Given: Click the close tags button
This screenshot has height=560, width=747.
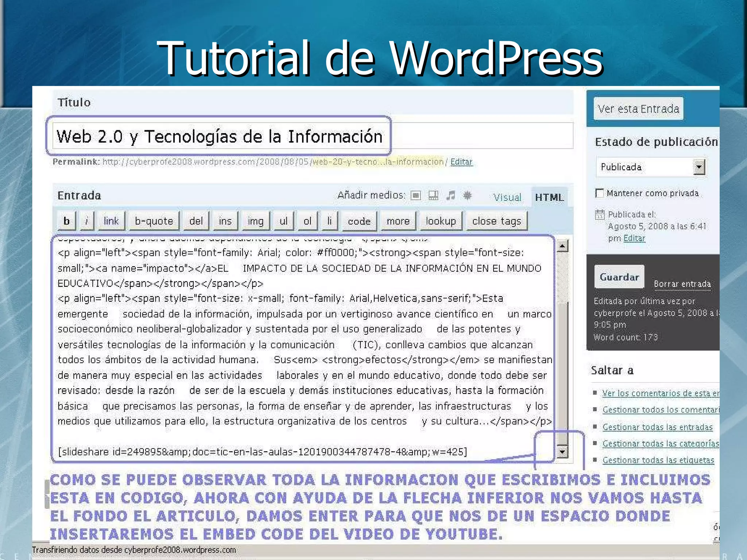Looking at the screenshot, I should [x=497, y=221].
